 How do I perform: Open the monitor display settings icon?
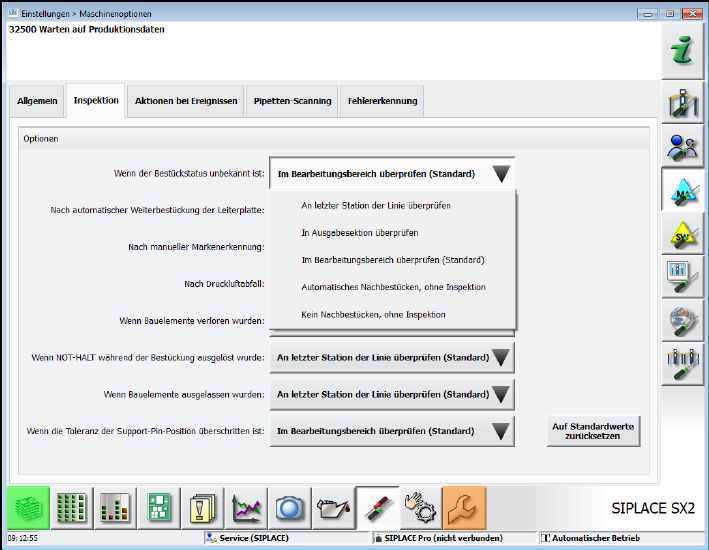[x=682, y=278]
